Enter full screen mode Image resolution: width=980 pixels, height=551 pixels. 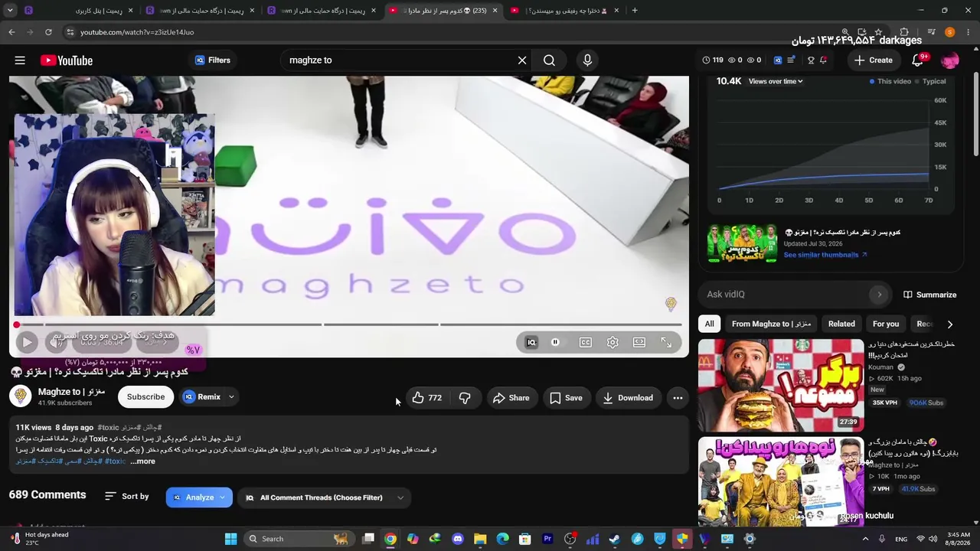[666, 342]
